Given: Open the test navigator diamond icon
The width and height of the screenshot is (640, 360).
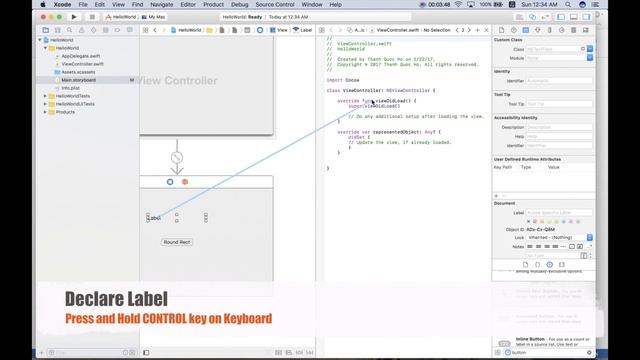Looking at the screenshot, I should [93, 30].
